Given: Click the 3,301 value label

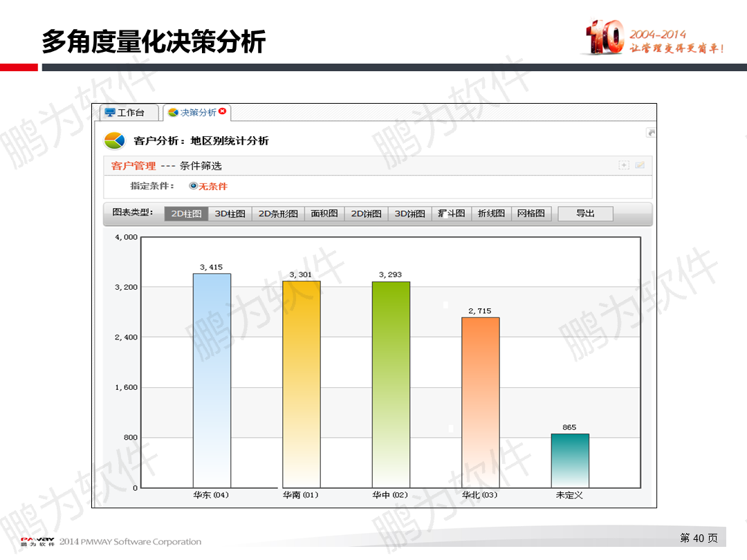Looking at the screenshot, I should tap(301, 274).
